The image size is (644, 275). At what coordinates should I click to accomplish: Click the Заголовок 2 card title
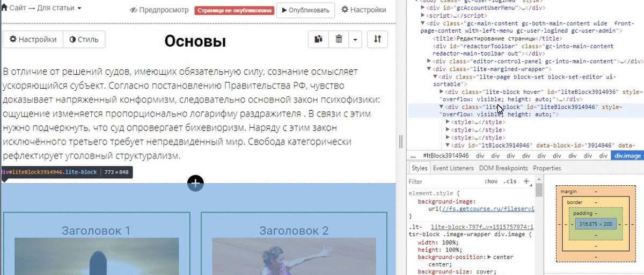(x=294, y=231)
